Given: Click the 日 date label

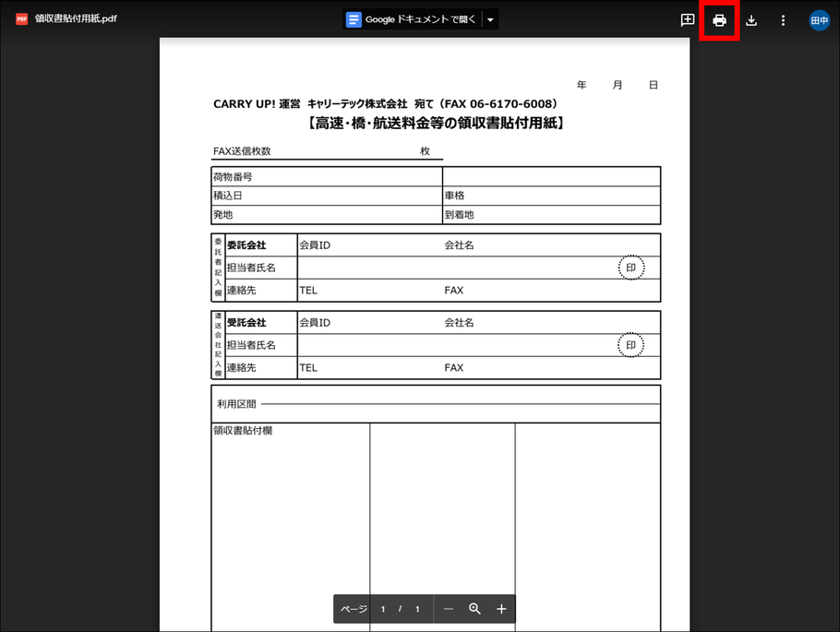Looking at the screenshot, I should 653,85.
